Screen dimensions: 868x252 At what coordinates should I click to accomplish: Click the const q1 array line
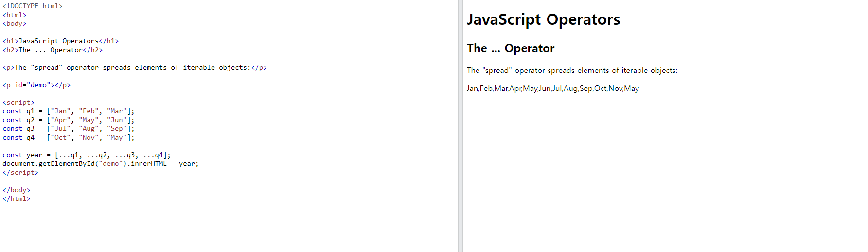coord(69,111)
